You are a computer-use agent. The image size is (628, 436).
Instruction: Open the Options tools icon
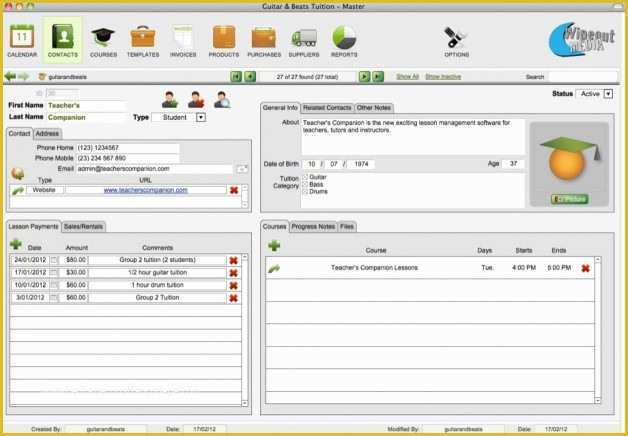[457, 41]
